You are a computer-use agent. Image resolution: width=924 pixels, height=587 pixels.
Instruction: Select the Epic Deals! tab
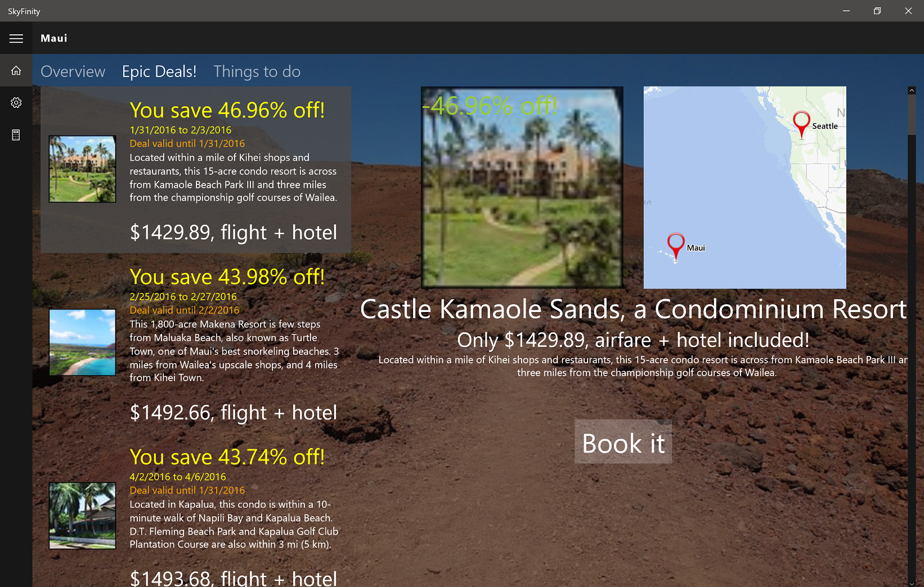(159, 71)
